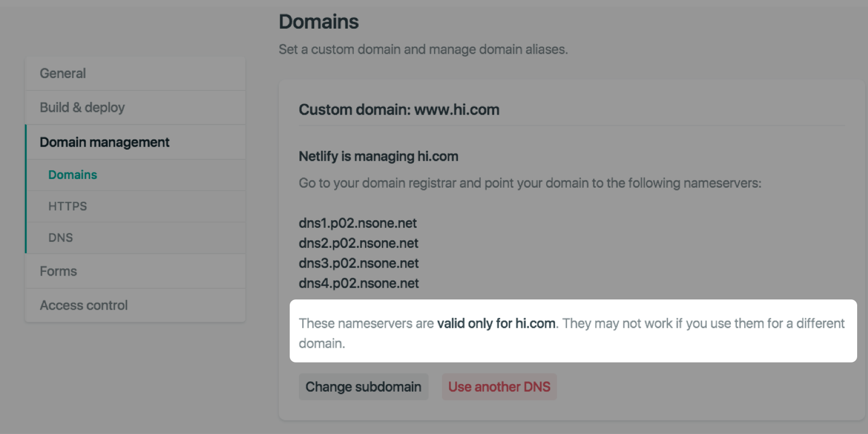Navigate to the Forms settings
Screen dimensions: 868x434
point(58,271)
